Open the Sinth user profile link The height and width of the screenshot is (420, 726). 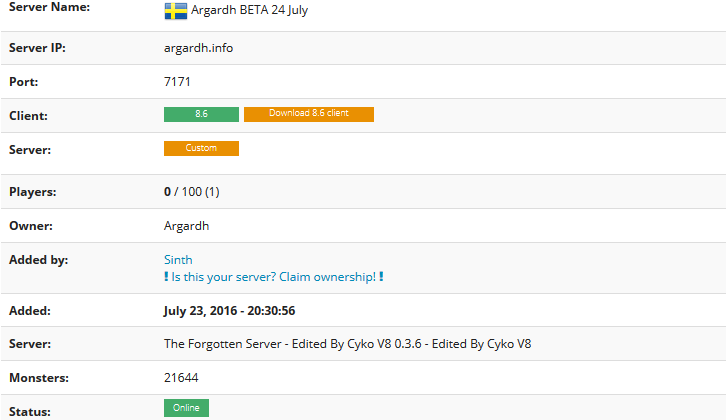click(178, 260)
